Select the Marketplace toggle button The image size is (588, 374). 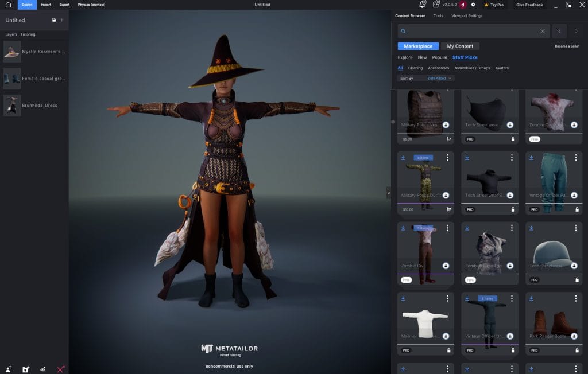[418, 46]
